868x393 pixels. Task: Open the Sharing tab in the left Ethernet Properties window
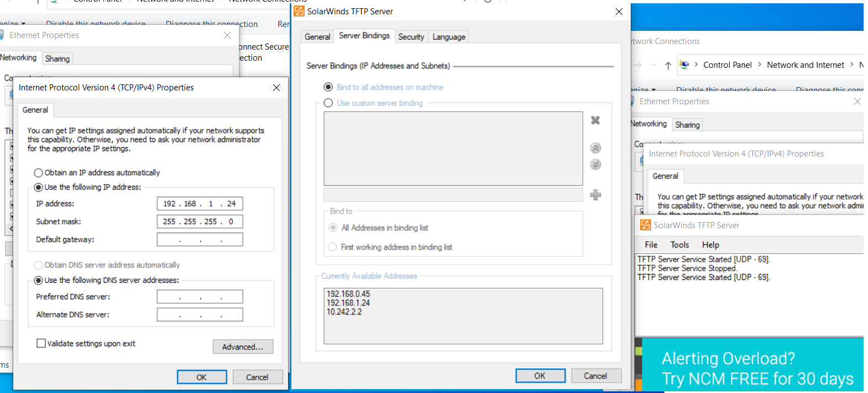57,58
